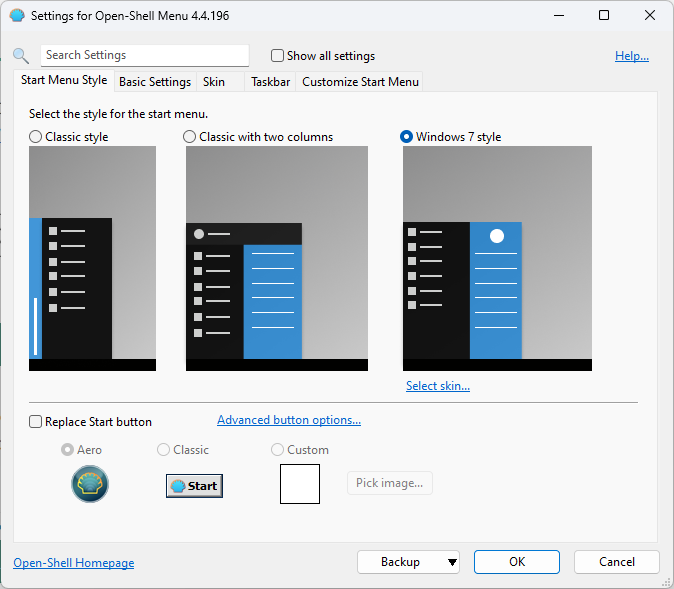
Task: Click the magnifier search icon
Action: click(x=21, y=56)
